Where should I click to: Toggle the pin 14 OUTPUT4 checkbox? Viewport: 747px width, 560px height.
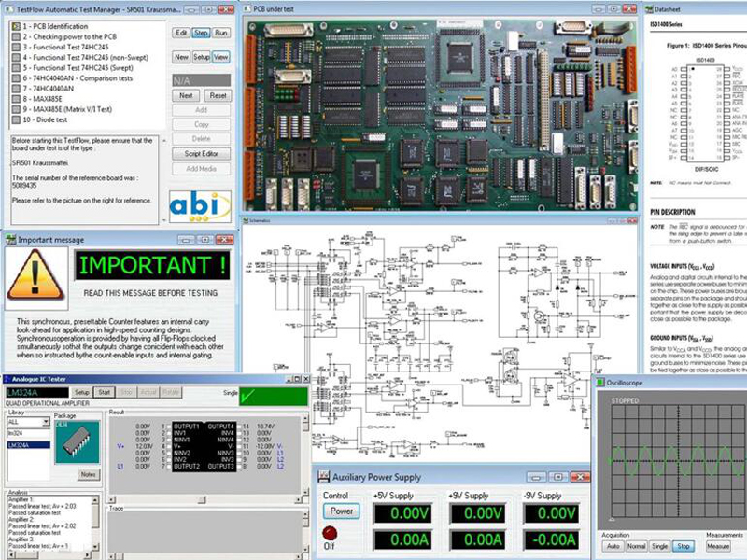pyautogui.click(x=239, y=427)
